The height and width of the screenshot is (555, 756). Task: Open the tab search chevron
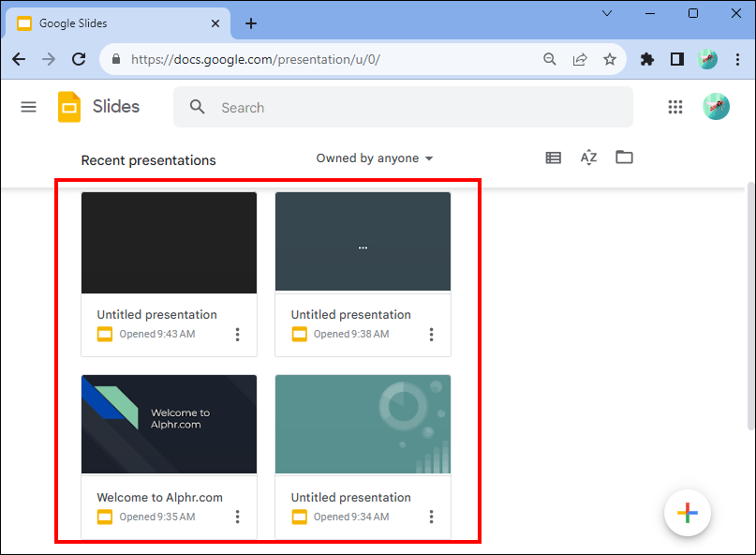click(x=607, y=13)
